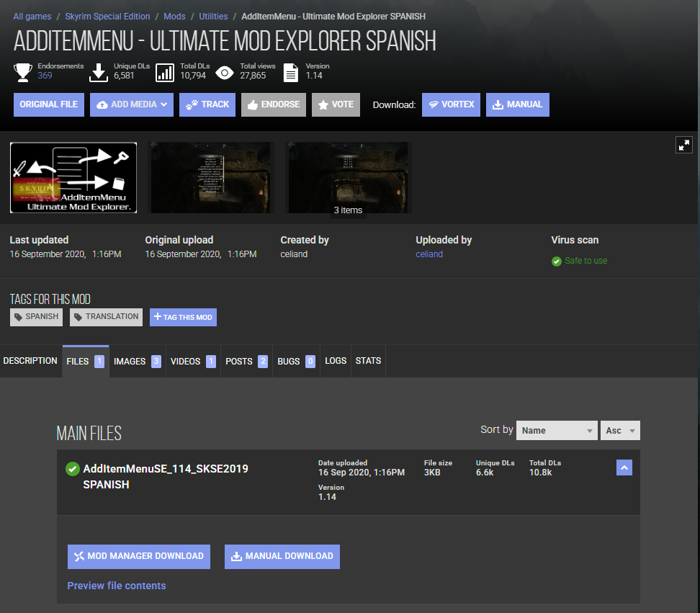Click the green Safe to use checkmark
This screenshot has height=613, width=700.
point(556,261)
